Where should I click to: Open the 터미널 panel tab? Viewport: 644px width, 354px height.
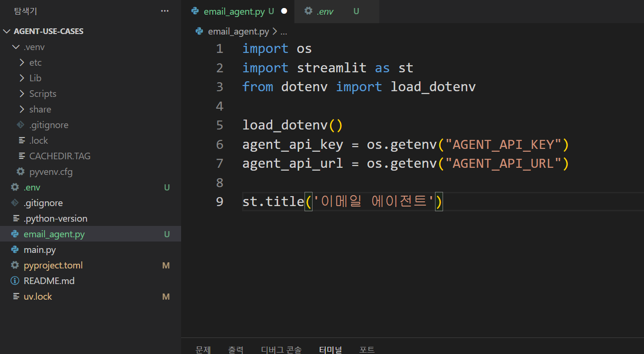coord(331,349)
